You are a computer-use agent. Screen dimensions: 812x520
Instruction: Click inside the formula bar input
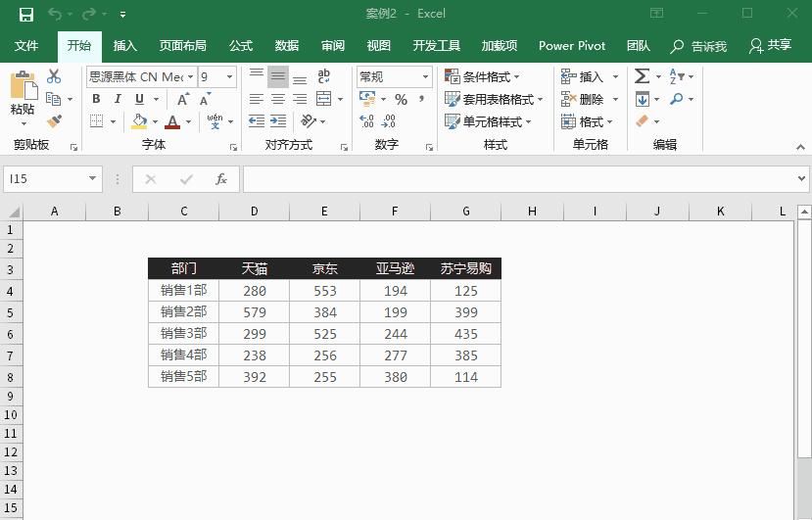(519, 178)
